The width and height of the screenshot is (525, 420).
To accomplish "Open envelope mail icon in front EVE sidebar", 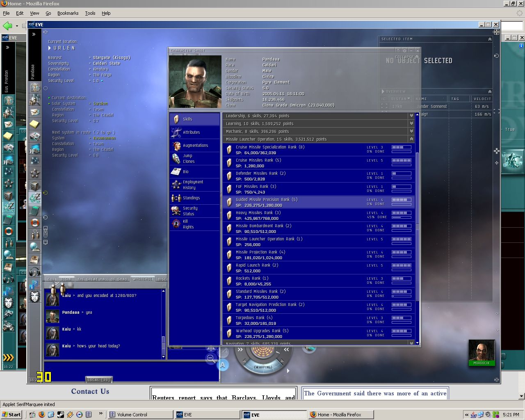I will (x=35, y=112).
